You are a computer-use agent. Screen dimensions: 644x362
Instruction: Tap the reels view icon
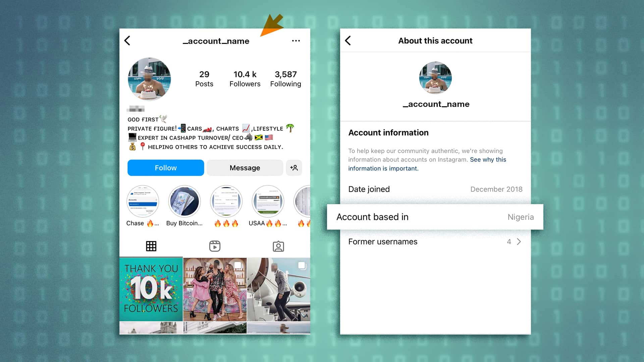pyautogui.click(x=215, y=246)
